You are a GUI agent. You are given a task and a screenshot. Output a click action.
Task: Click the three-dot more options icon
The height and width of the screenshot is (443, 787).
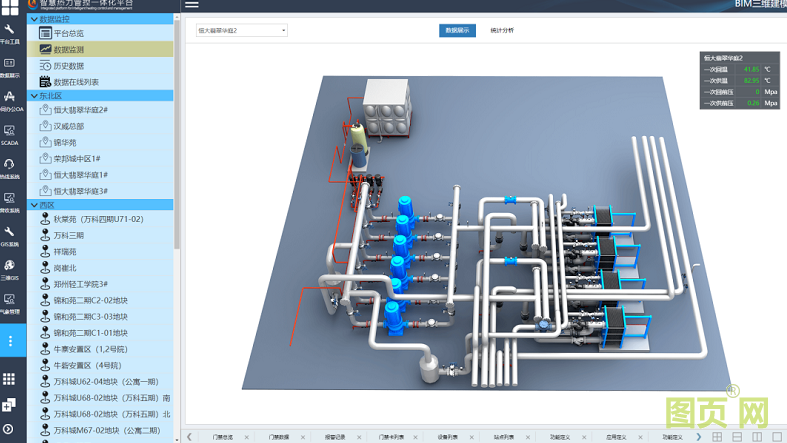pyautogui.click(x=10, y=341)
